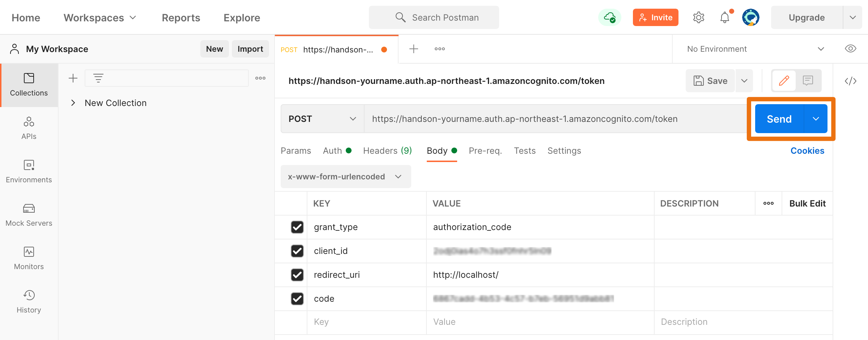The image size is (868, 340).
Task: Go to Home in top navigation
Action: click(26, 18)
